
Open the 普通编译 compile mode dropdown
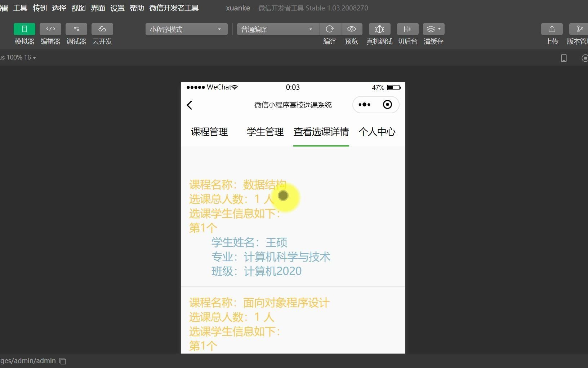click(277, 29)
